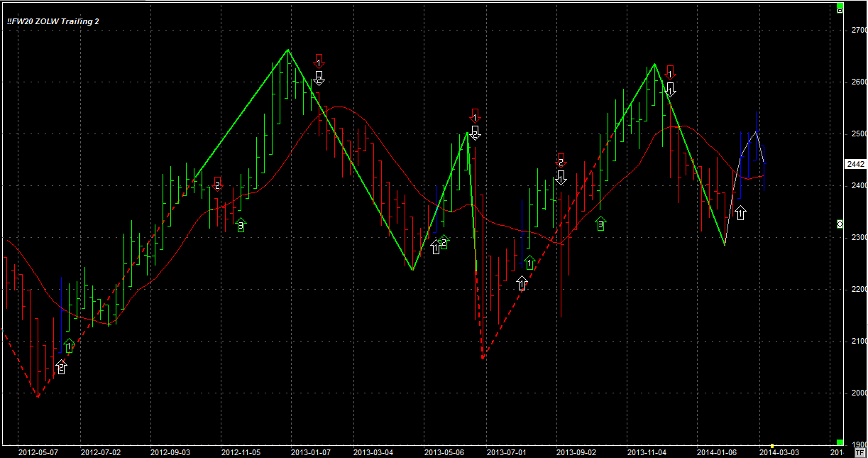Click red down arrow 1 near 2013-11-04 peak
The height and width of the screenshot is (458, 868).
coord(670,71)
